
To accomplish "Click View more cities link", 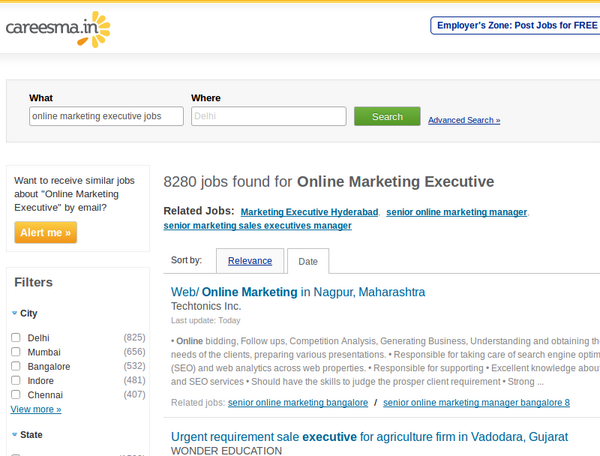I will [36, 409].
